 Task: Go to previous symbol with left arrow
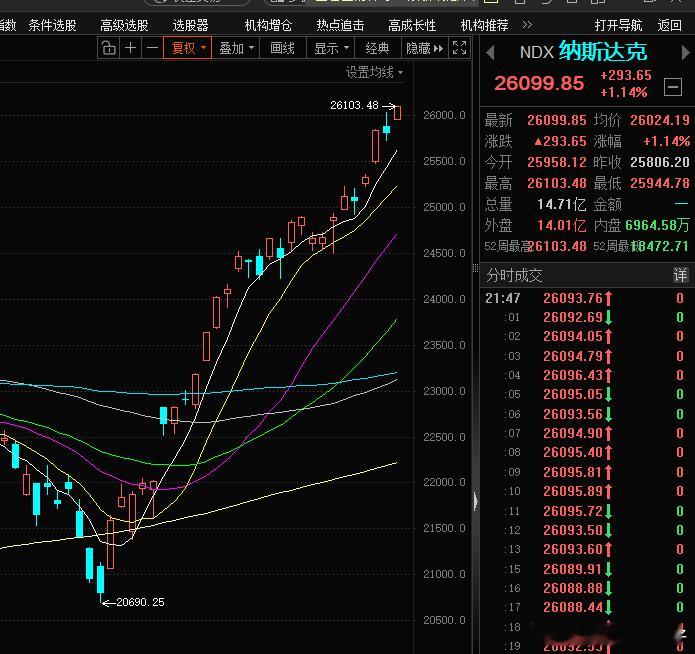[x=490, y=53]
